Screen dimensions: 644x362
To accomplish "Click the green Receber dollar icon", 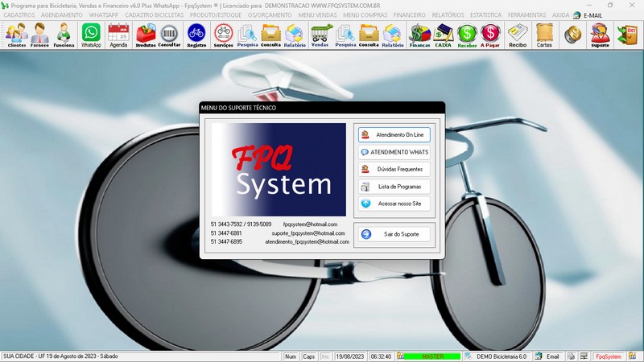I will pos(467,35).
